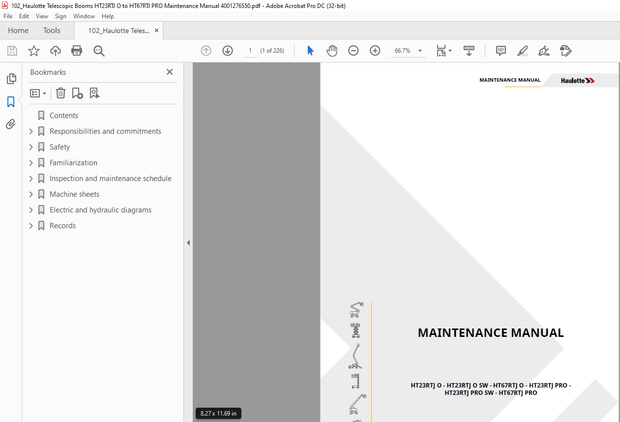Image resolution: width=620 pixels, height=422 pixels.
Task: Open the sign document pen tool
Action: tap(544, 51)
